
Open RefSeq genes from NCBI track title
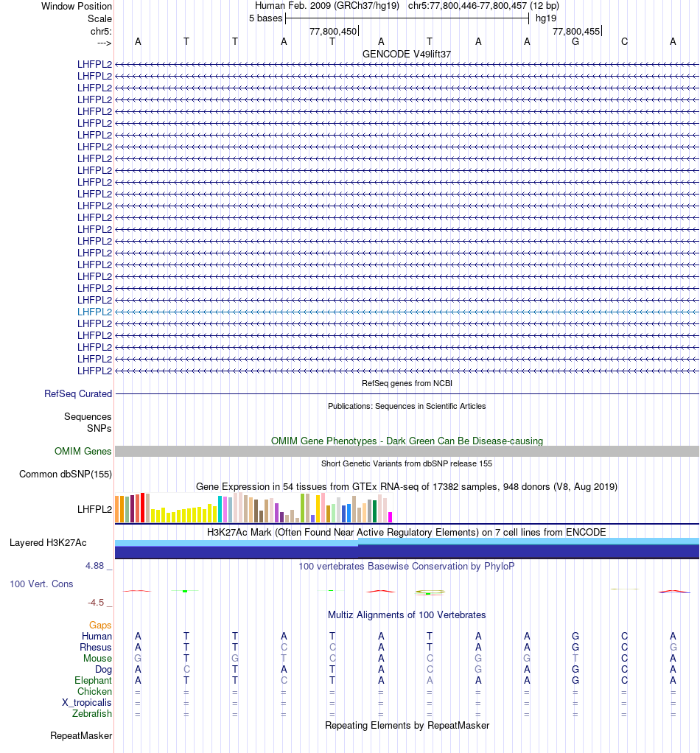(x=407, y=383)
